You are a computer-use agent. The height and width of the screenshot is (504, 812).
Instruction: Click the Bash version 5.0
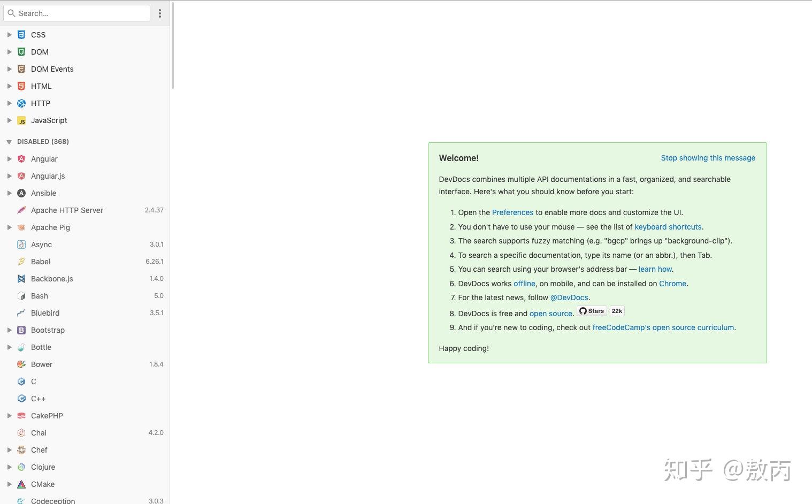pos(159,296)
